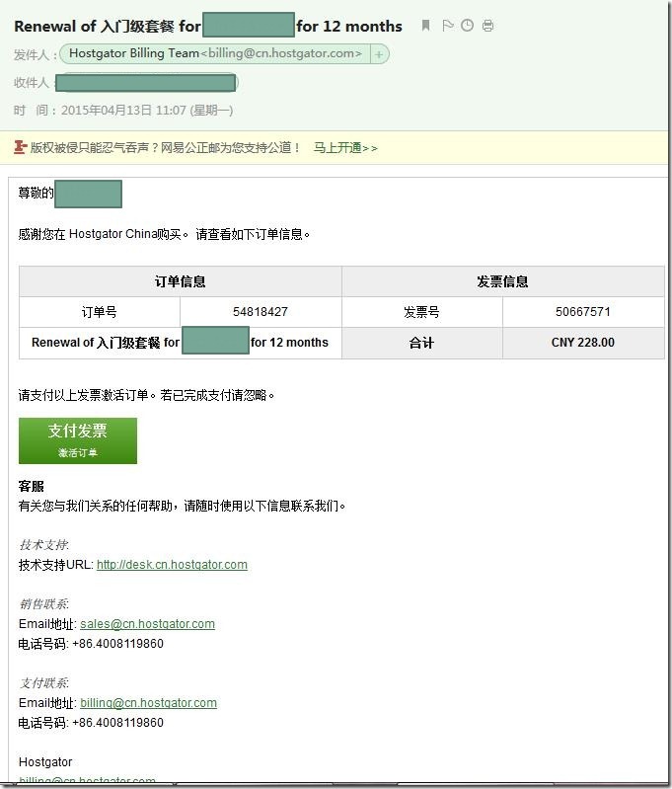Click the clock reminder icon
Screen dimensions: 672x789
point(467,26)
